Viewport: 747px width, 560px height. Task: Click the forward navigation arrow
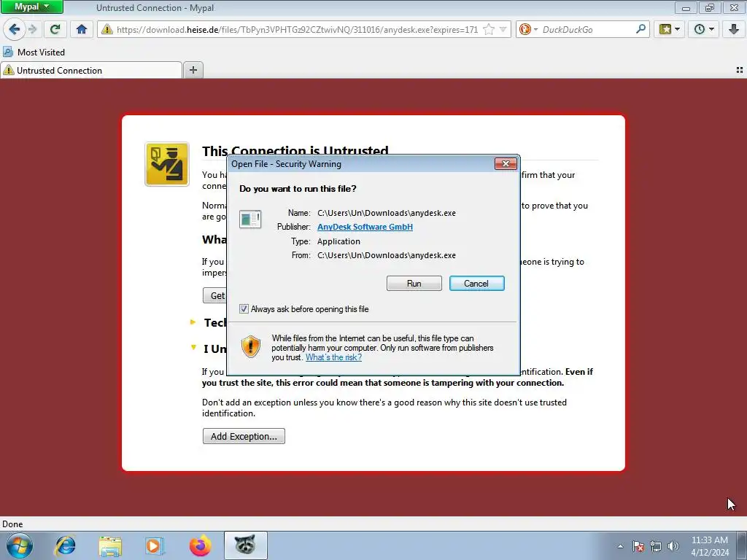pos(33,29)
